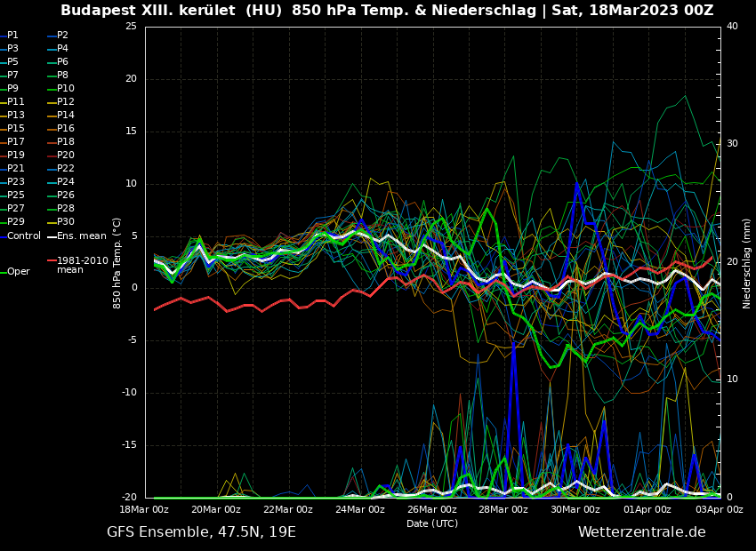Click the Niederschlag (mm) axis label
The image size is (756, 551).
coord(747,263)
